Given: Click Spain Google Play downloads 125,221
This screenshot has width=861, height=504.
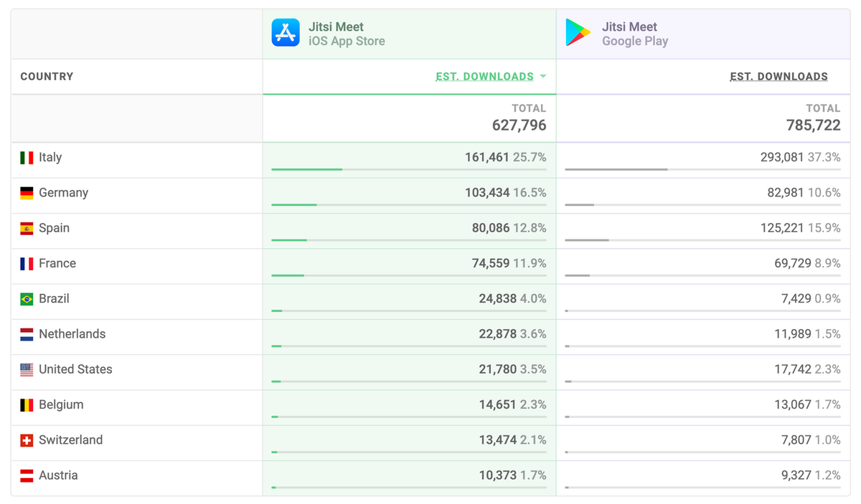Looking at the screenshot, I should coord(782,228).
